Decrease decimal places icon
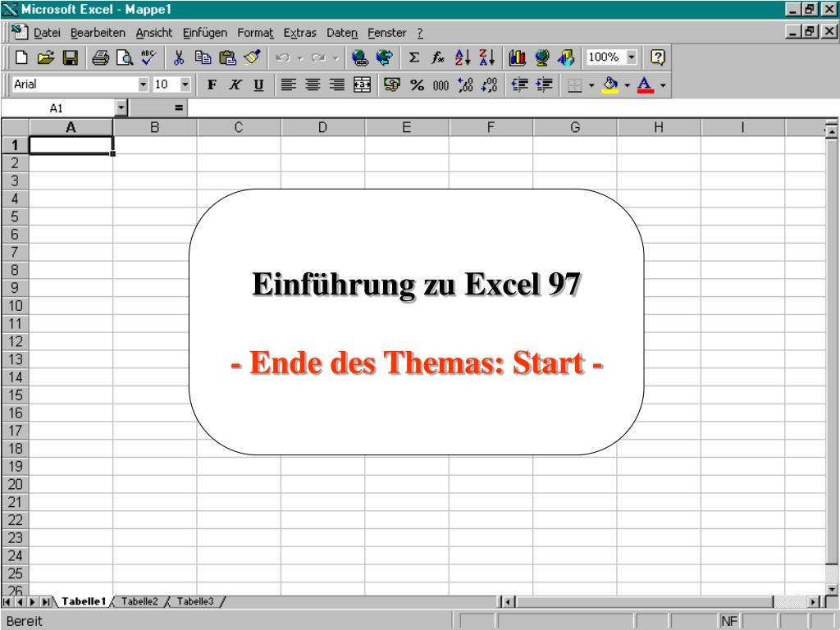Screen dimensions: 840x630 [x=490, y=84]
